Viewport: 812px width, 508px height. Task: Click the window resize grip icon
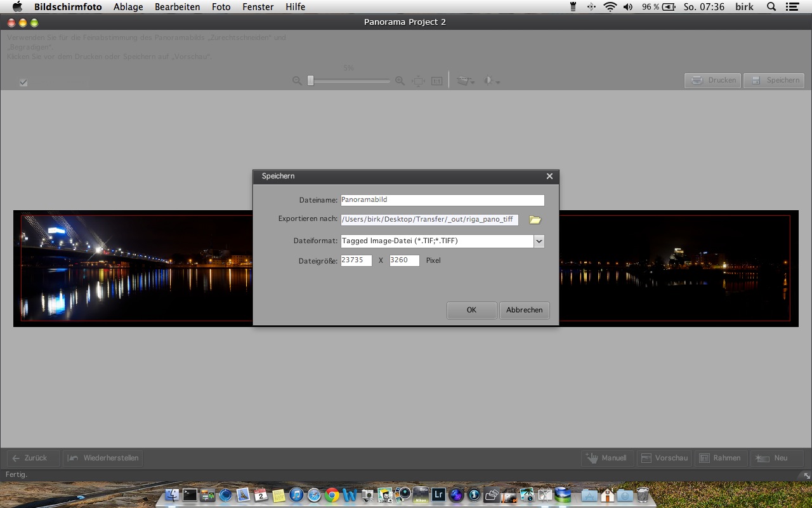tap(806, 475)
